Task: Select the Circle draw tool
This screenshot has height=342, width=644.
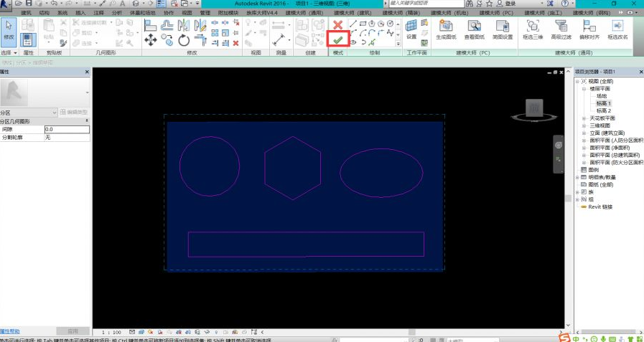Action: tap(390, 24)
